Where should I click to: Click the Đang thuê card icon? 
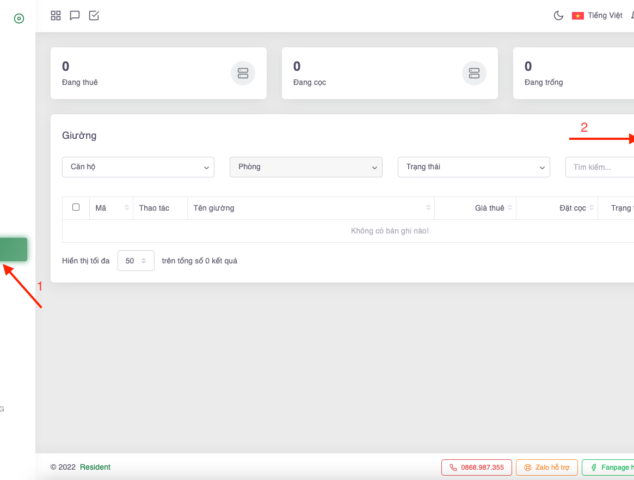(x=241, y=73)
